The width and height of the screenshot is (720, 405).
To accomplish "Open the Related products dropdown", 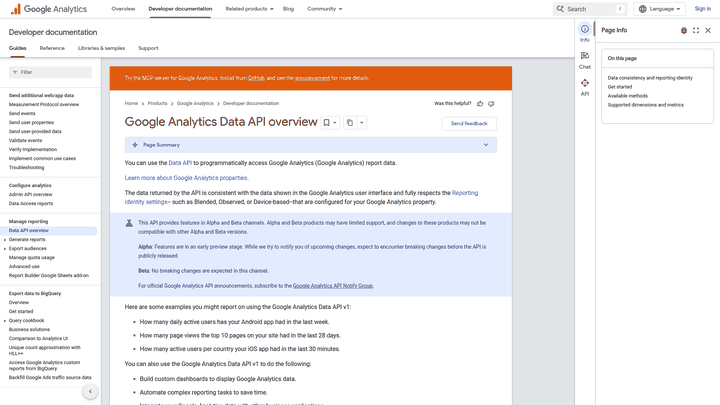I will (x=249, y=9).
